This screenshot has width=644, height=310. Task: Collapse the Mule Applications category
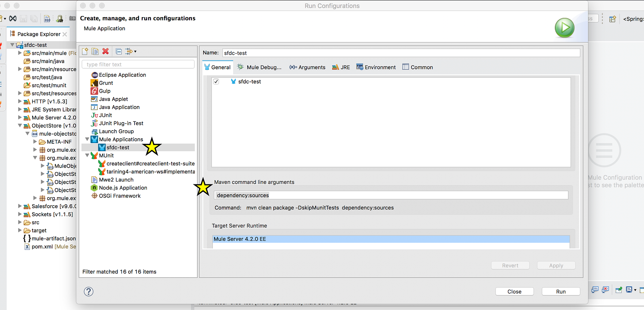tap(87, 139)
